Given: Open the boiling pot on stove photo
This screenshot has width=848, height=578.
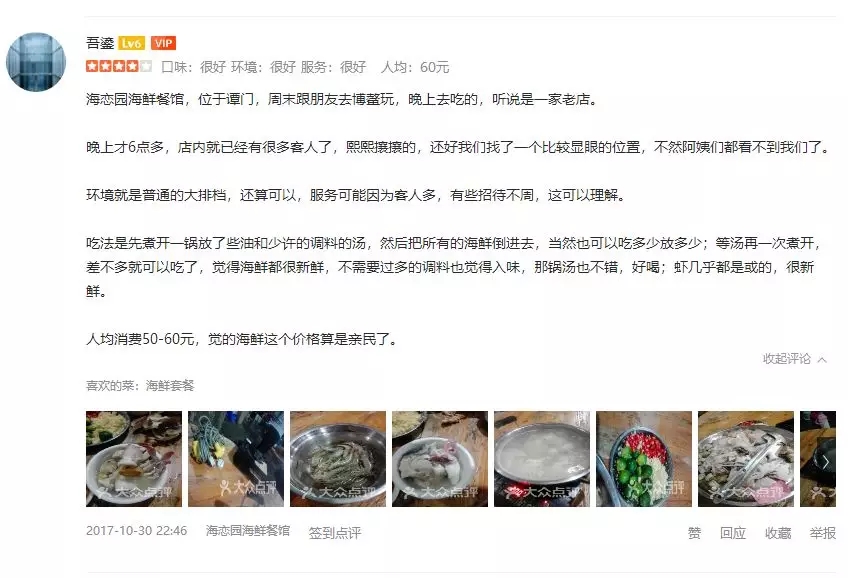Looking at the screenshot, I should pyautogui.click(x=542, y=459).
